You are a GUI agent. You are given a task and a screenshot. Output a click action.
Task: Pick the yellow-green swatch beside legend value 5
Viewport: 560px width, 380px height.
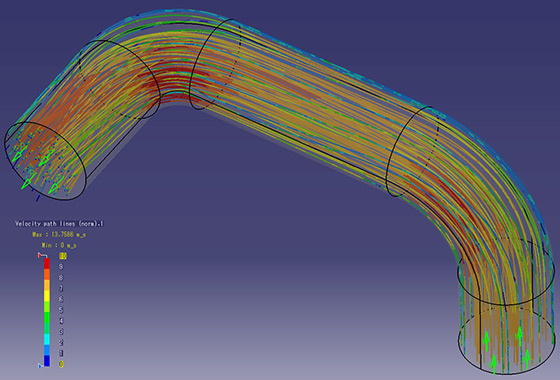click(x=47, y=307)
